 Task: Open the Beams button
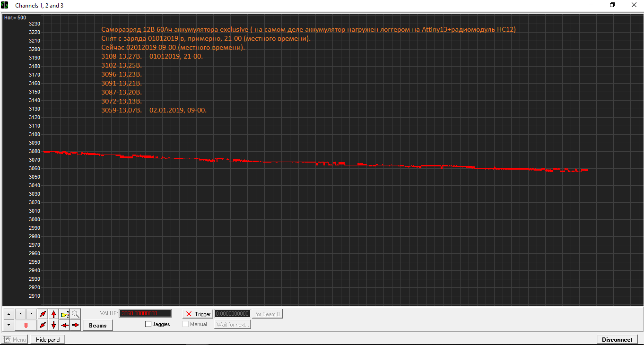click(x=98, y=325)
